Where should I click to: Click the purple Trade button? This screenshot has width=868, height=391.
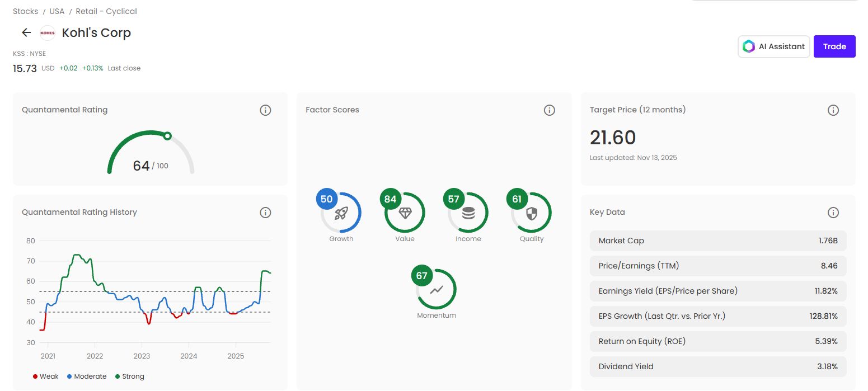point(834,46)
